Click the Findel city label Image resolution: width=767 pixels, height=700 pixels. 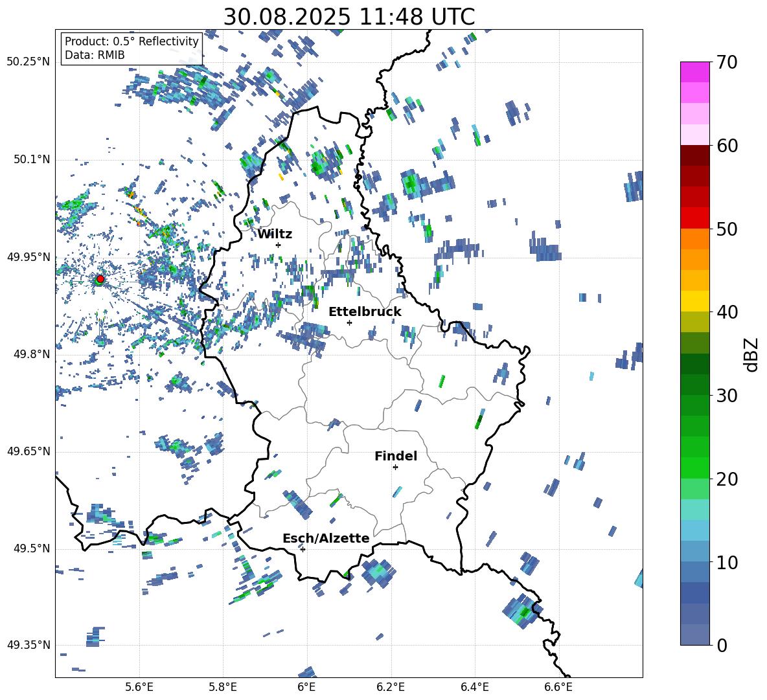[396, 456]
